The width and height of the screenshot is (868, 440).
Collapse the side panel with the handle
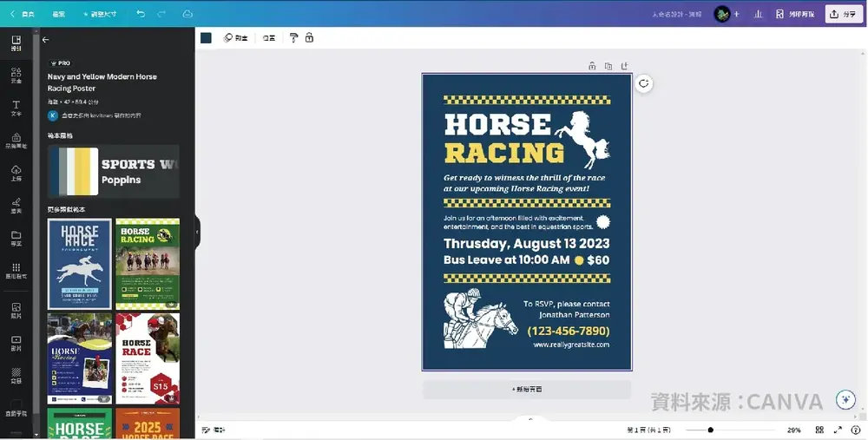(197, 232)
